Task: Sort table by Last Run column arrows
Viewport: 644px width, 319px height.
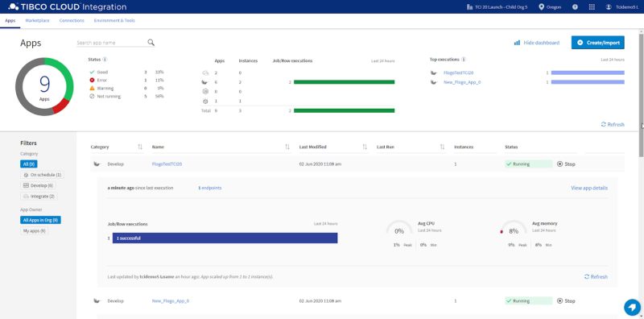Action: point(442,147)
